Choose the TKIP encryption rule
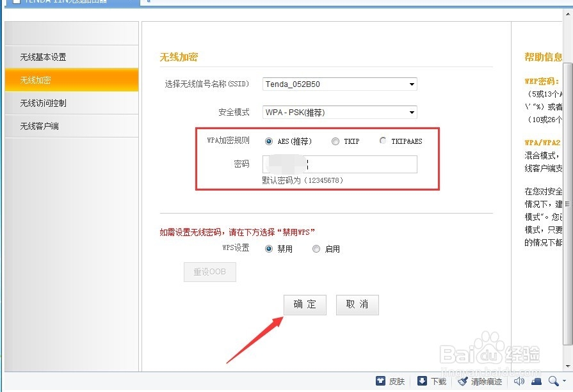The height and width of the screenshot is (392, 573). click(x=335, y=141)
